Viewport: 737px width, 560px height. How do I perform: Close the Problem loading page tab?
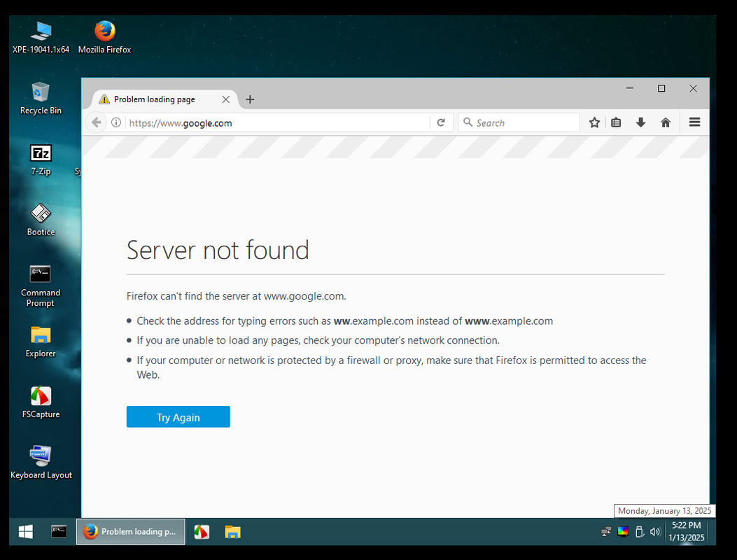tap(226, 99)
